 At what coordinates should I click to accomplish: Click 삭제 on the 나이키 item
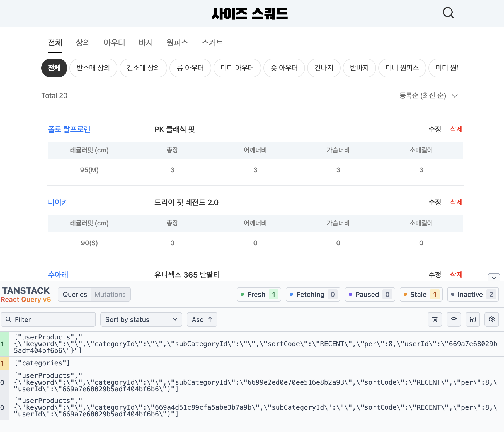[456, 202]
